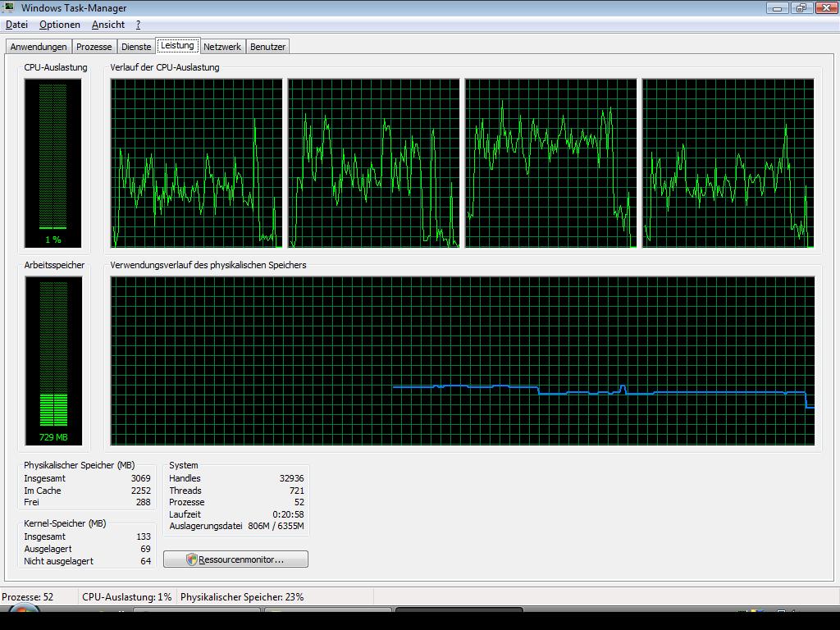
Task: Click the first CPU core history graph
Action: pos(197,163)
